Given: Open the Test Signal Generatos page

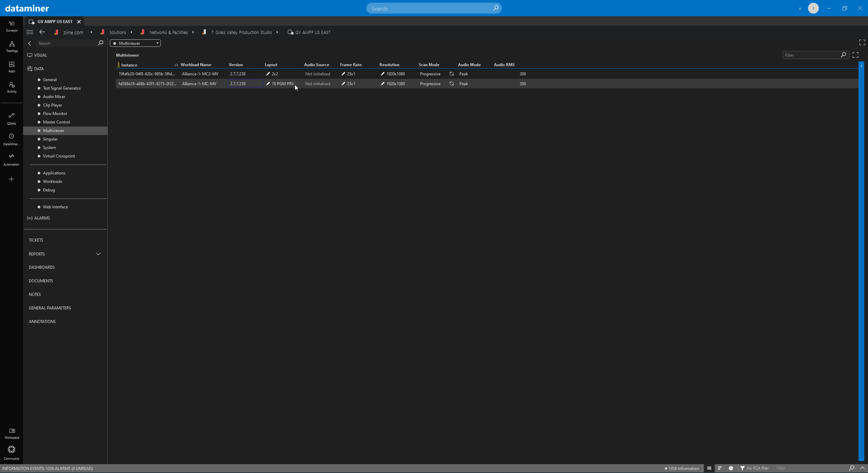Looking at the screenshot, I should 62,88.
